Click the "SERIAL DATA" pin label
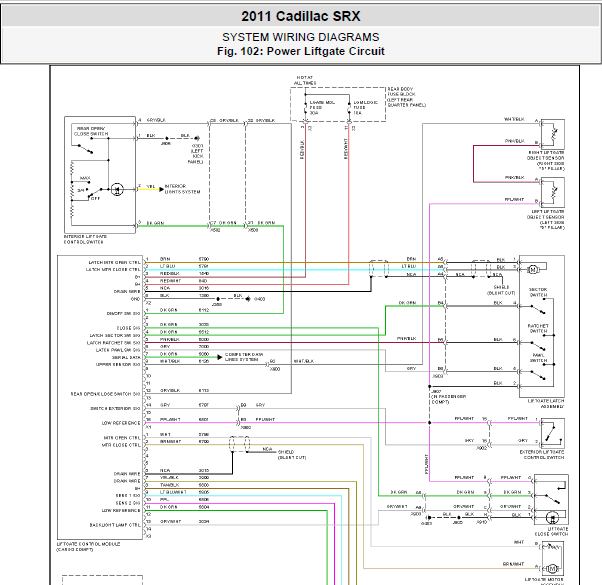The image size is (602, 585). click(x=126, y=357)
